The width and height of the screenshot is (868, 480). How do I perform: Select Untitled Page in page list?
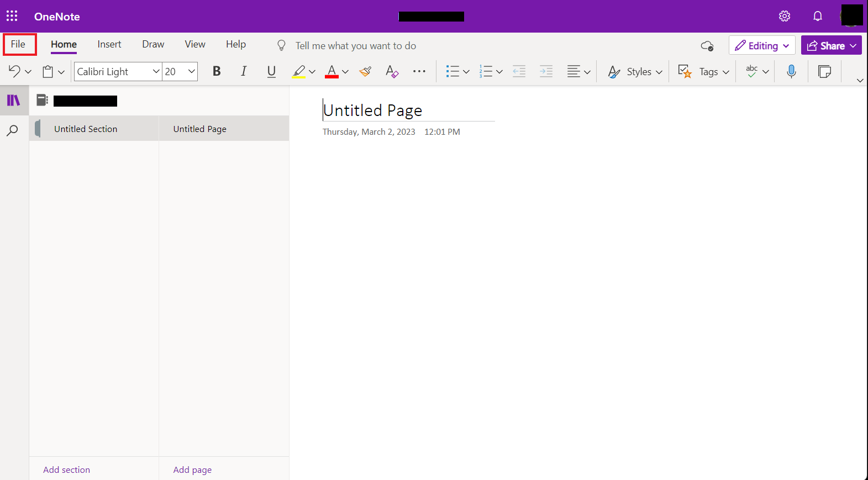click(224, 129)
